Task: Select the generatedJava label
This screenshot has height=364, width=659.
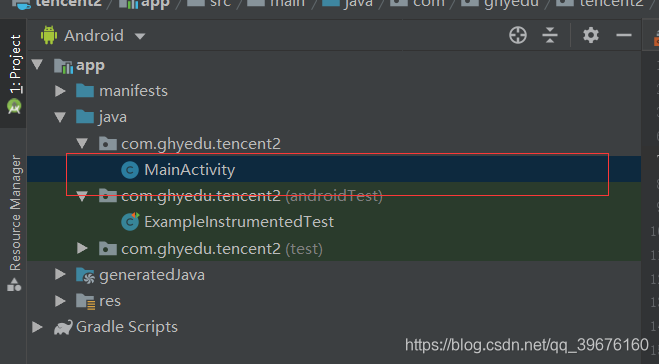Action: pyautogui.click(x=152, y=275)
